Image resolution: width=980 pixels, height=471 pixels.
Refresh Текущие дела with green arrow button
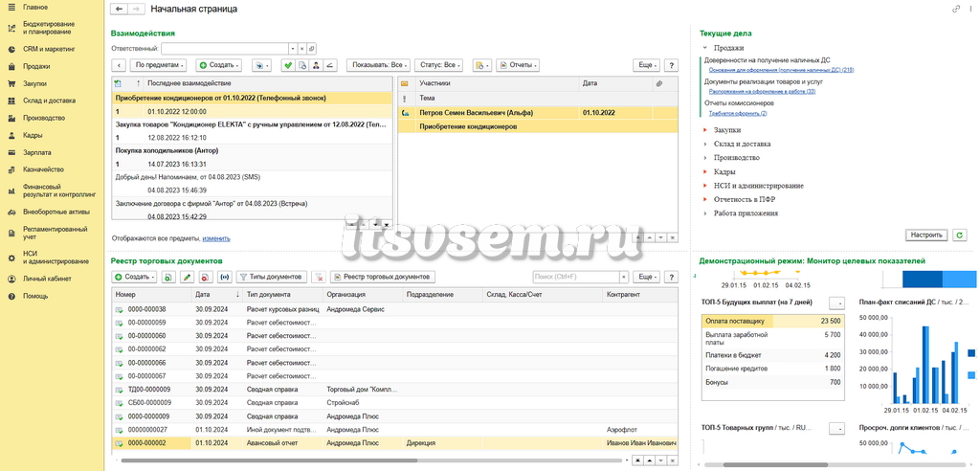tap(959, 235)
